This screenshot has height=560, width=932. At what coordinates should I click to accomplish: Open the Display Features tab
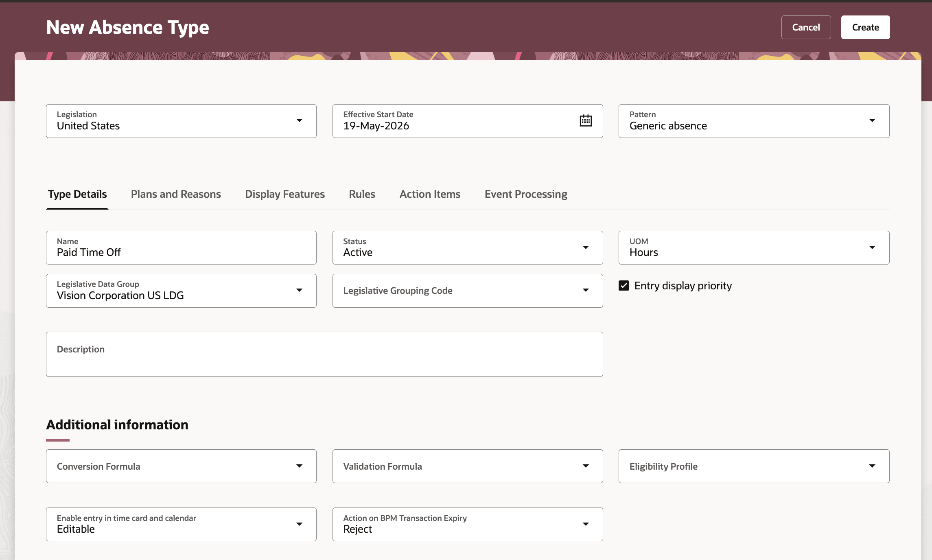point(285,194)
